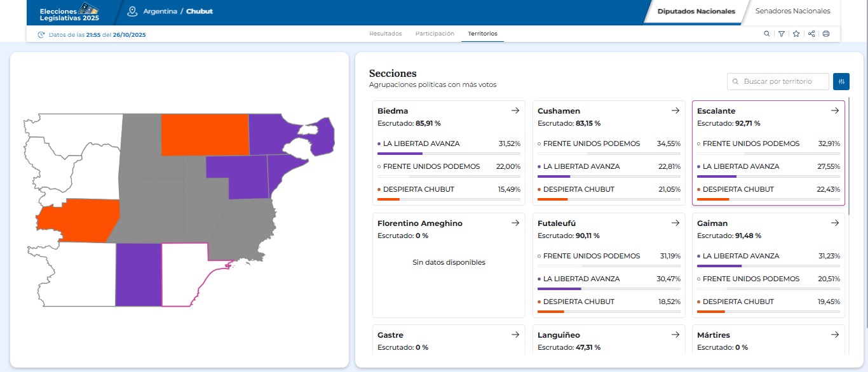This screenshot has width=868, height=372.
Task: Open Cushamen details with its arrow
Action: [675, 110]
